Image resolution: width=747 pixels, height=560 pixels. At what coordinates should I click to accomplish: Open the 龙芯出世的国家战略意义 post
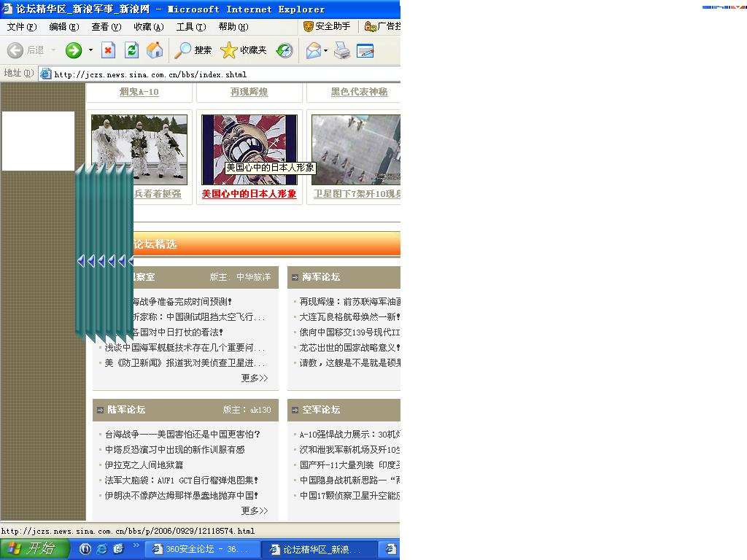click(349, 348)
